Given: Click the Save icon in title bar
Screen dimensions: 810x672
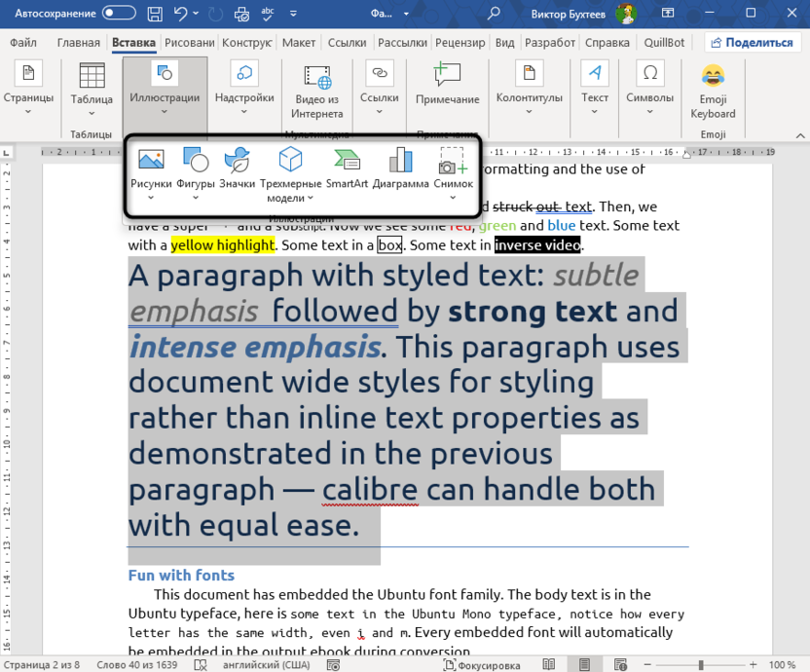Looking at the screenshot, I should 155,14.
